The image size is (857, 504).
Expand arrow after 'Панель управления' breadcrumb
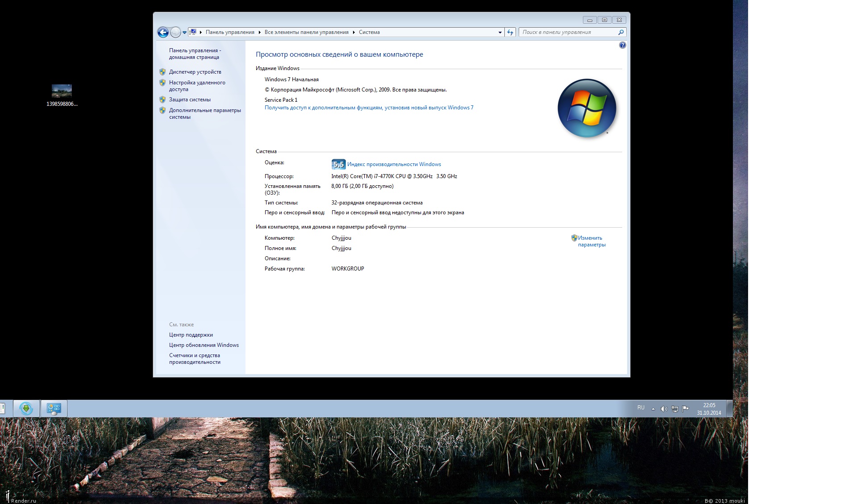tap(259, 32)
